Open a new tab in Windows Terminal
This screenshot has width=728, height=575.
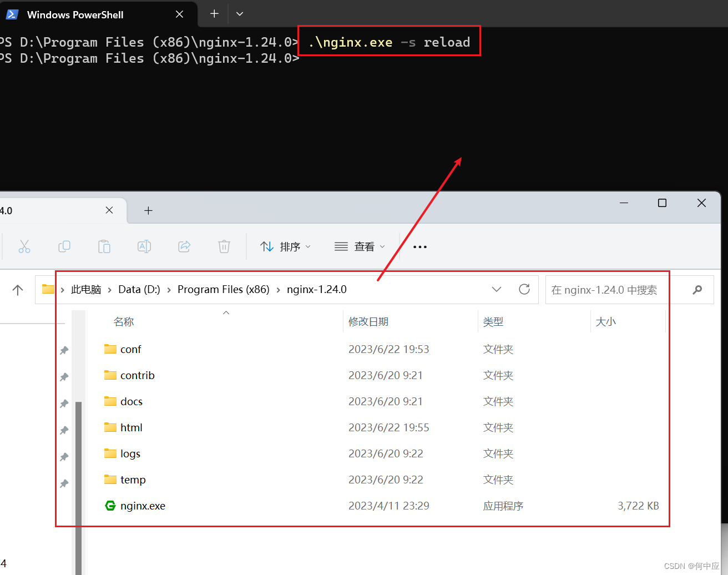point(214,14)
